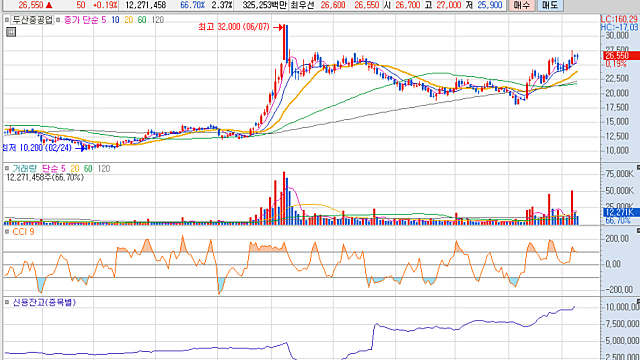Image resolution: width=640 pixels, height=360 pixels.
Task: Click the square marker beside 두산중공업
Action: click(x=7, y=20)
